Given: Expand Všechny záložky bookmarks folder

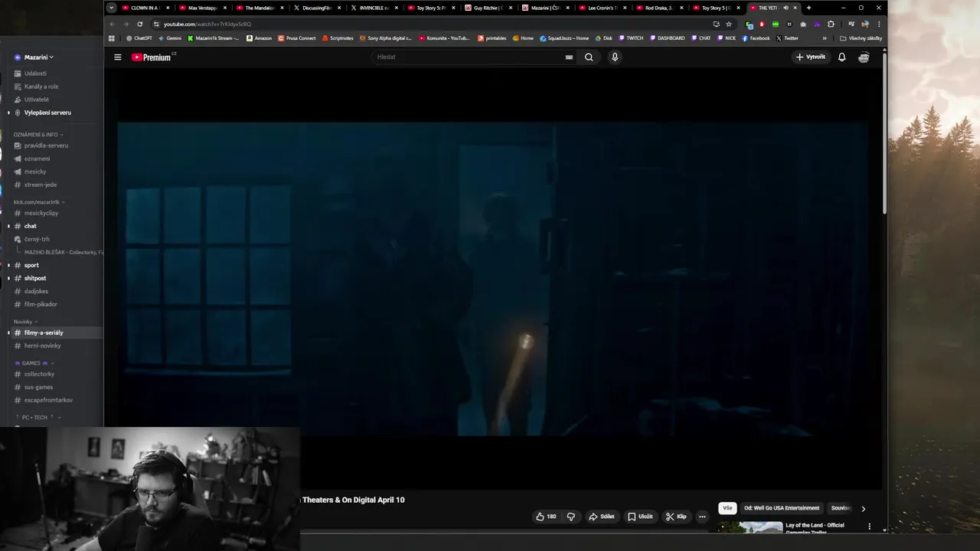Looking at the screenshot, I should click(x=861, y=38).
